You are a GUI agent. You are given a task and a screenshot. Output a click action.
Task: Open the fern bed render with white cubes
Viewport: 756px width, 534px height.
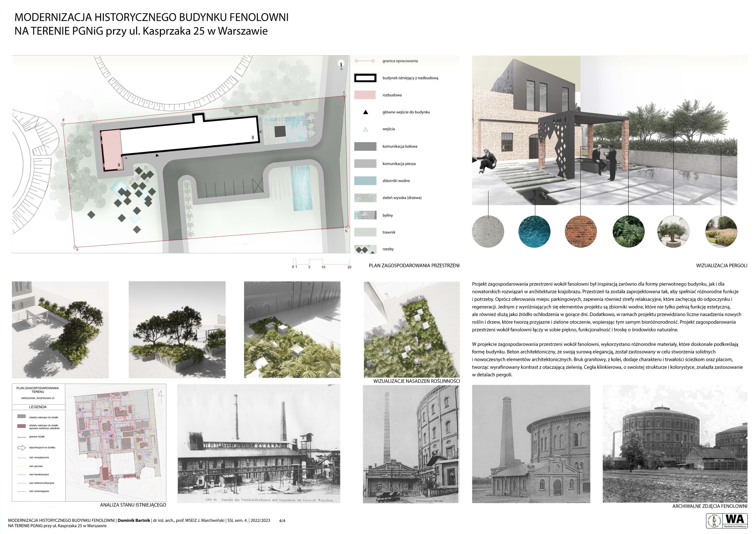point(292,330)
